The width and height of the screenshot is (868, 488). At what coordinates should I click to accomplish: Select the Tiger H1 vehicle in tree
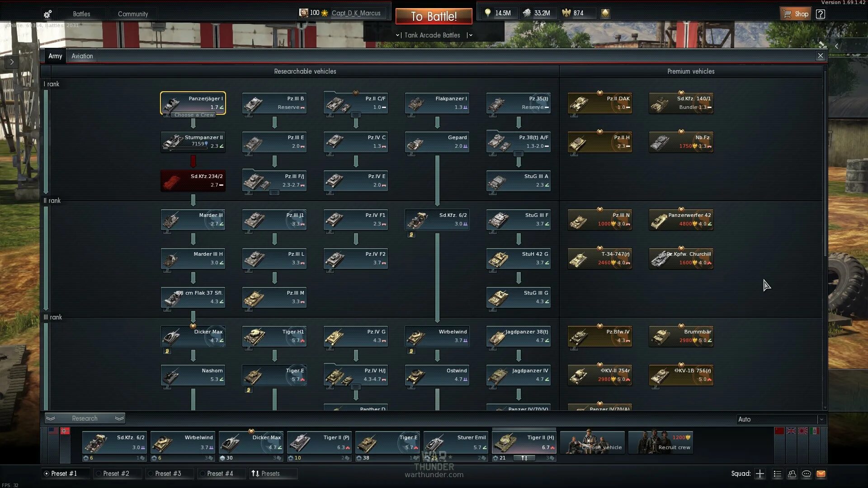pyautogui.click(x=274, y=336)
